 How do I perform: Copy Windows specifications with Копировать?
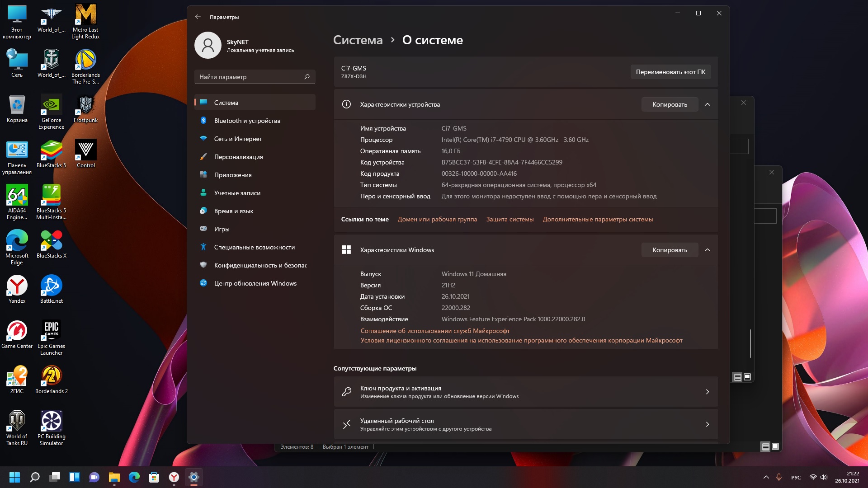(x=670, y=250)
